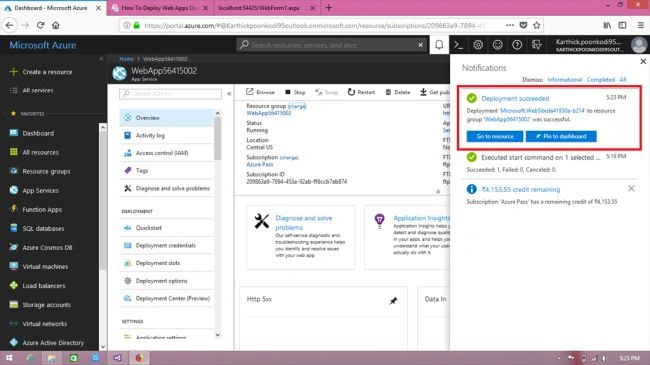Viewport: 650px width, 365px height.
Task: Click the directory and subscription filter icon
Action: pos(536,45)
